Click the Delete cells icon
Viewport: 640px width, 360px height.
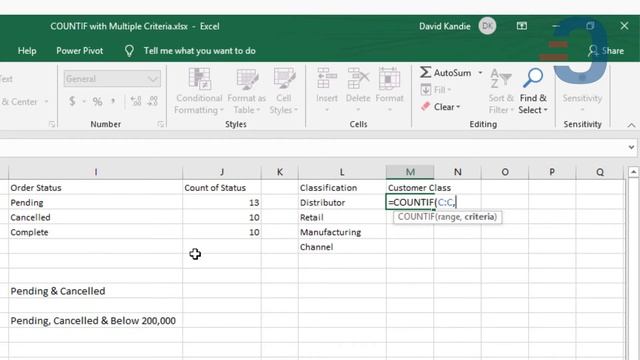[358, 78]
